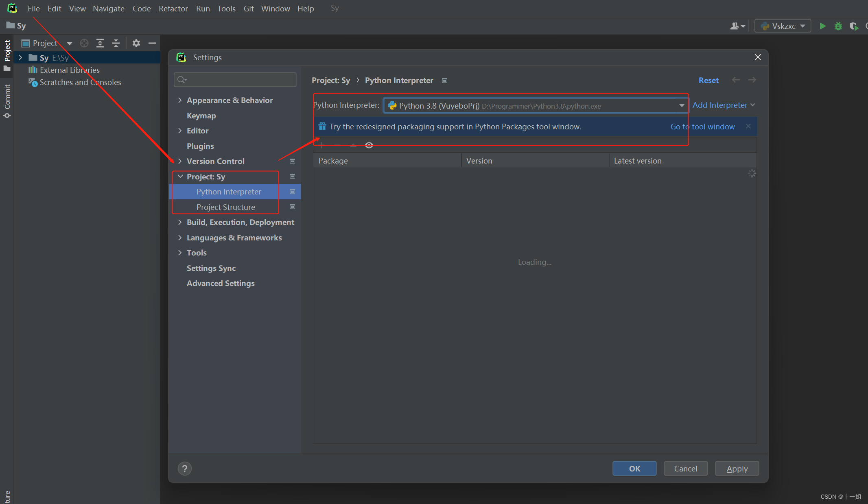This screenshot has height=504, width=868.
Task: Click the green Run button
Action: click(x=822, y=26)
